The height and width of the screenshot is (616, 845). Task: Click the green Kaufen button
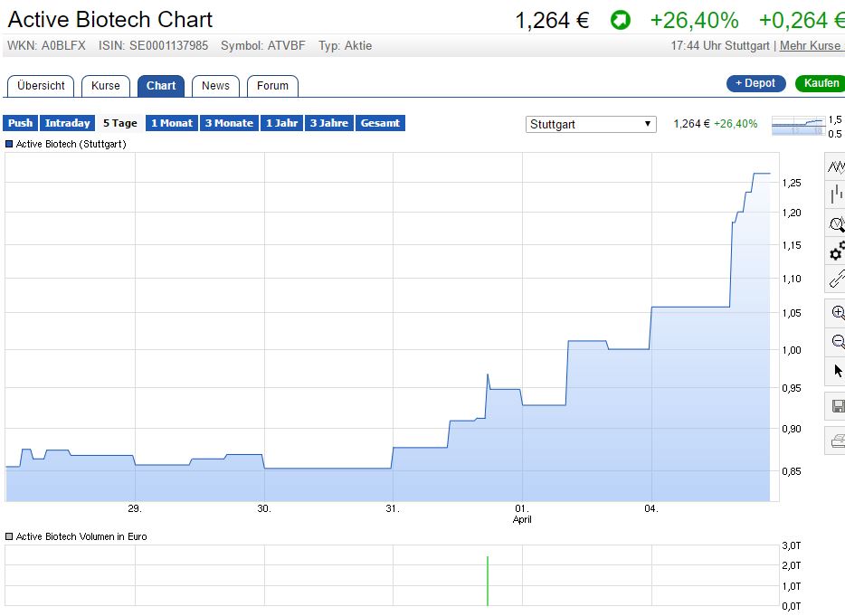[x=820, y=82]
